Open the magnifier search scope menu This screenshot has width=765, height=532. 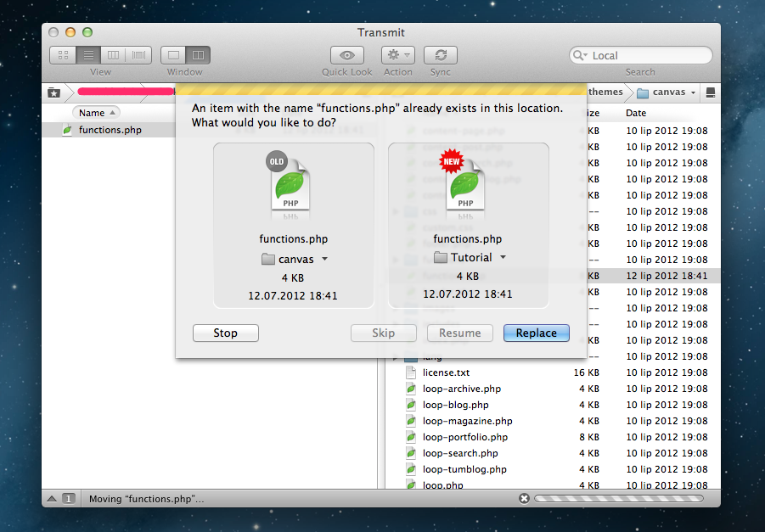click(580, 56)
